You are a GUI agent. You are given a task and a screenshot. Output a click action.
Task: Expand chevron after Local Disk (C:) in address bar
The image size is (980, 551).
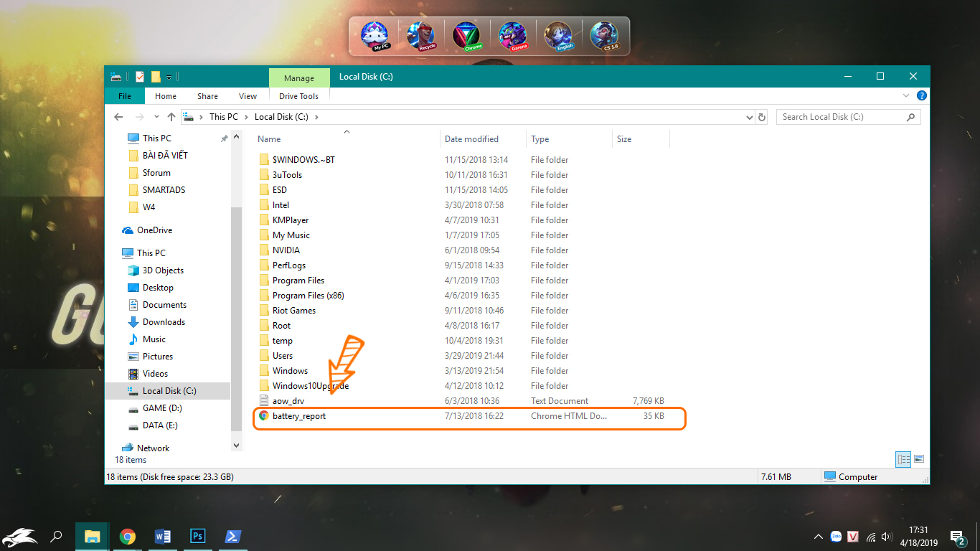[x=316, y=117]
